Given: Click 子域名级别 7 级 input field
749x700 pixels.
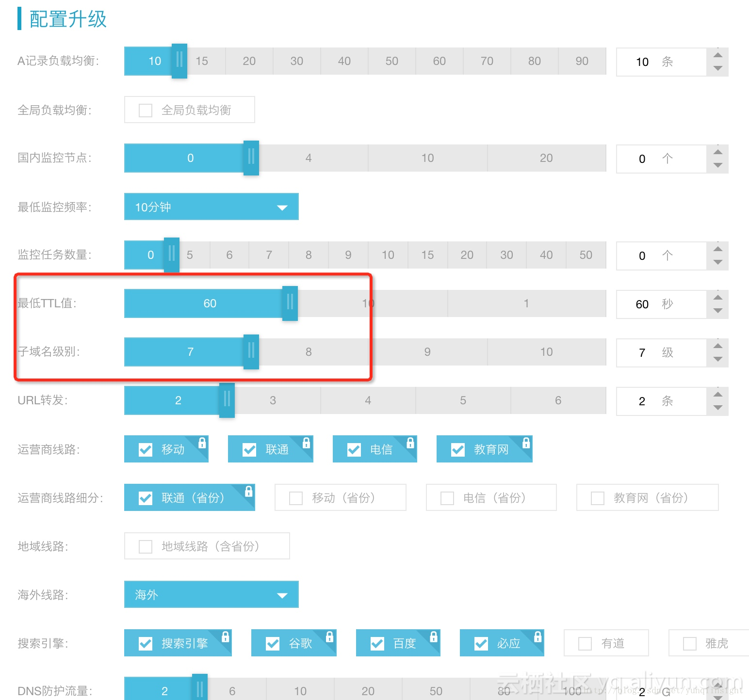Looking at the screenshot, I should pyautogui.click(x=661, y=352).
